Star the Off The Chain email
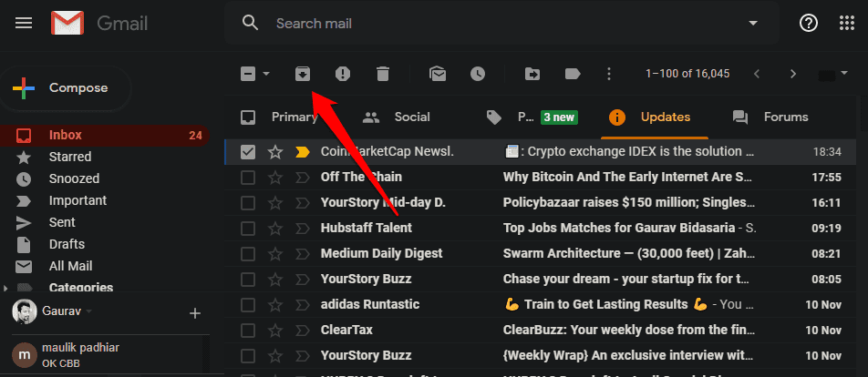The width and height of the screenshot is (868, 377). (275, 178)
